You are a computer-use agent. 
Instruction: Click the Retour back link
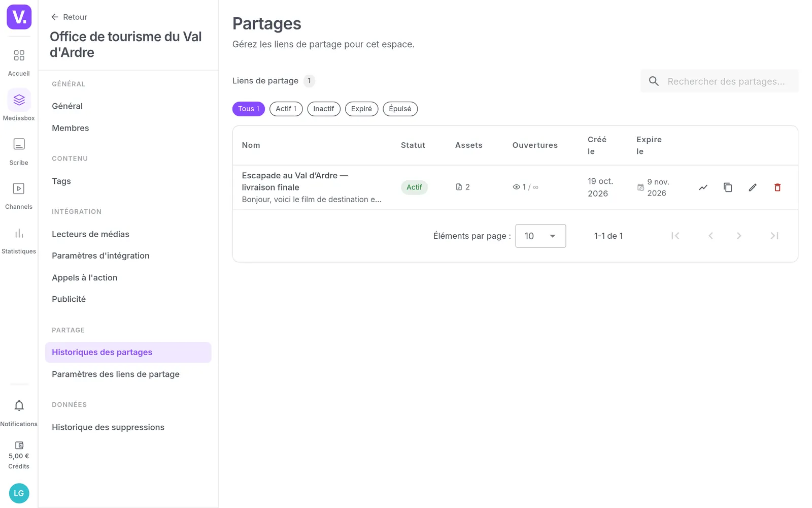[69, 17]
